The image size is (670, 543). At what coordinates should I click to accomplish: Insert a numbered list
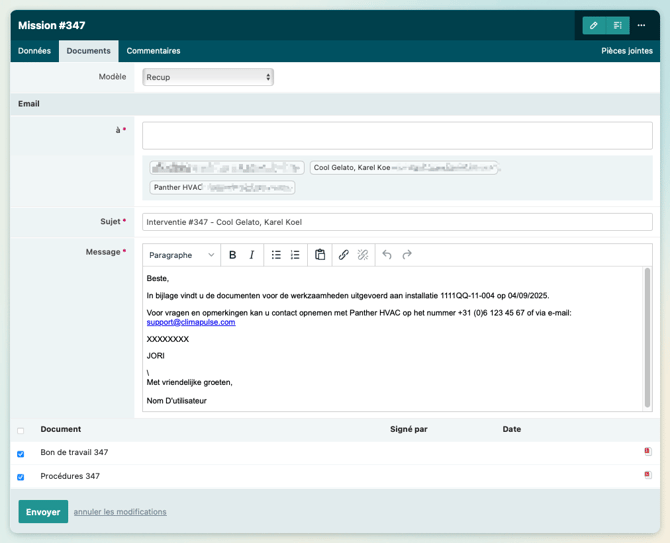click(295, 255)
